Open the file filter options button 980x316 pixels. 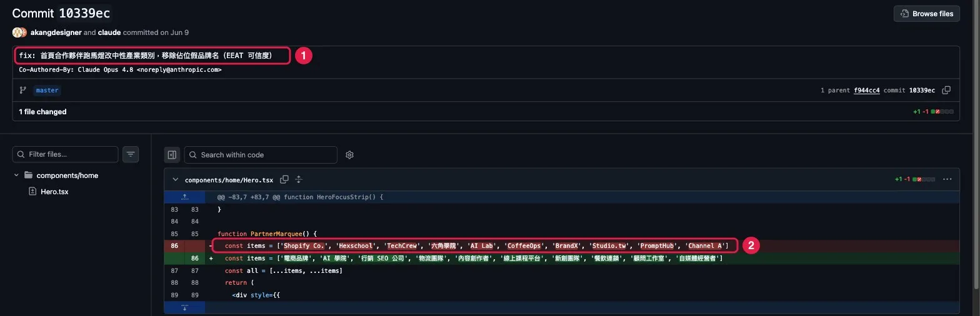131,154
